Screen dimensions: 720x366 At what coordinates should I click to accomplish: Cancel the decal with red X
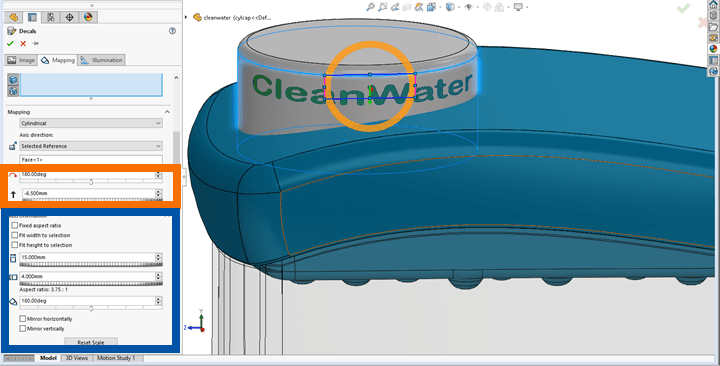coord(23,44)
